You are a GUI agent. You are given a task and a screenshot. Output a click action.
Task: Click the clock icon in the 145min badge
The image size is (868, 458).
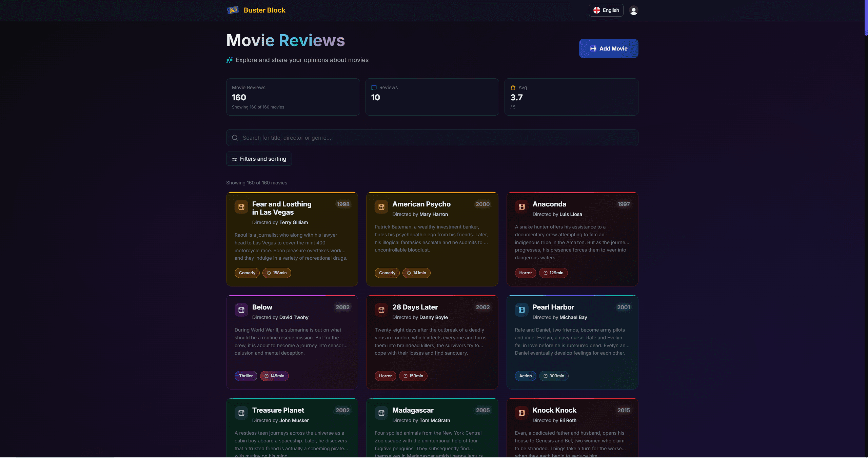[267, 376]
